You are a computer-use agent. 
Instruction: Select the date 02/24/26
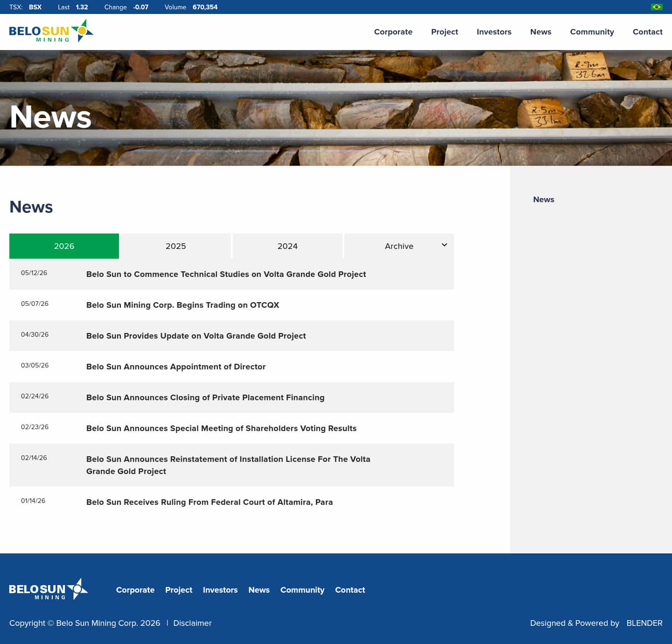pos(35,396)
